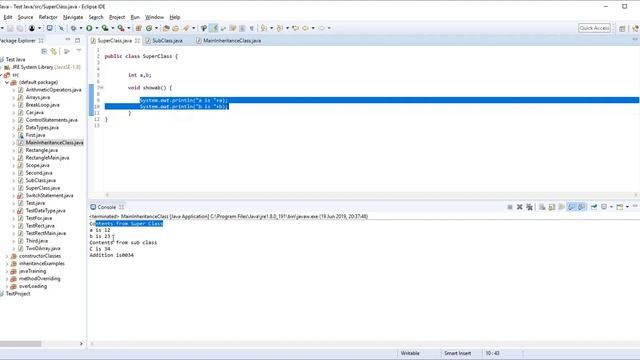Image resolution: width=640 pixels, height=360 pixels.
Task: Expand the constructorClasses package node
Action: (7, 256)
